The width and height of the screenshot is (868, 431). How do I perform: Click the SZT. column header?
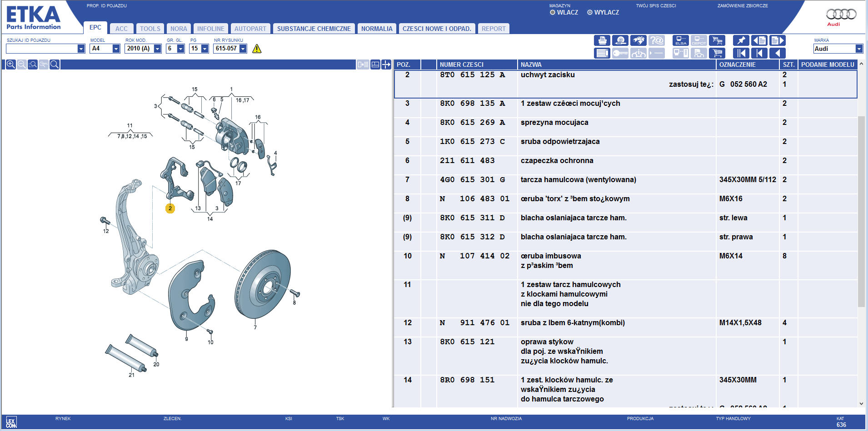tap(788, 64)
